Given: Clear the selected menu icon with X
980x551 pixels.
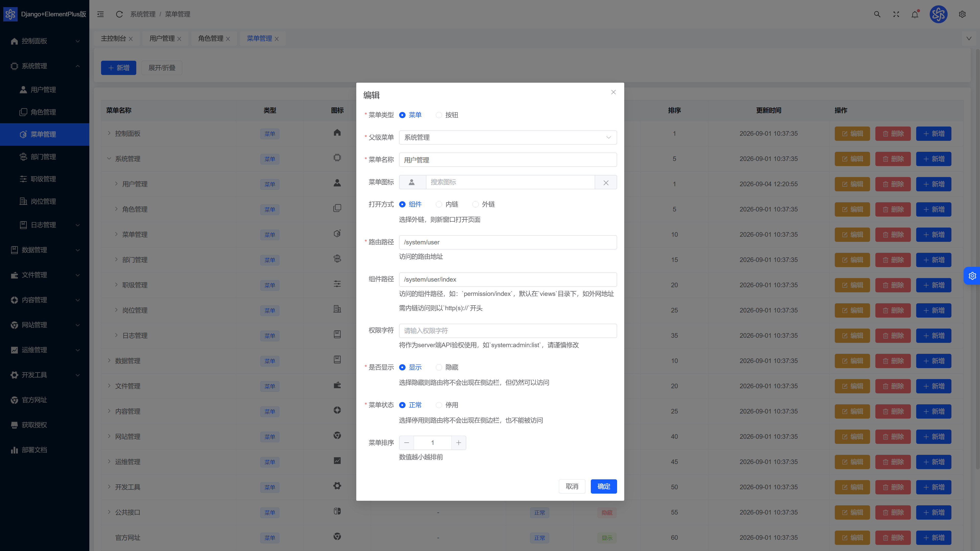Looking at the screenshot, I should tap(606, 183).
